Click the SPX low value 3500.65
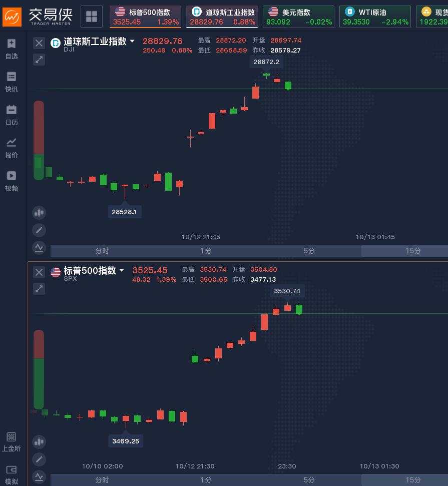The height and width of the screenshot is (486, 448). click(x=214, y=280)
